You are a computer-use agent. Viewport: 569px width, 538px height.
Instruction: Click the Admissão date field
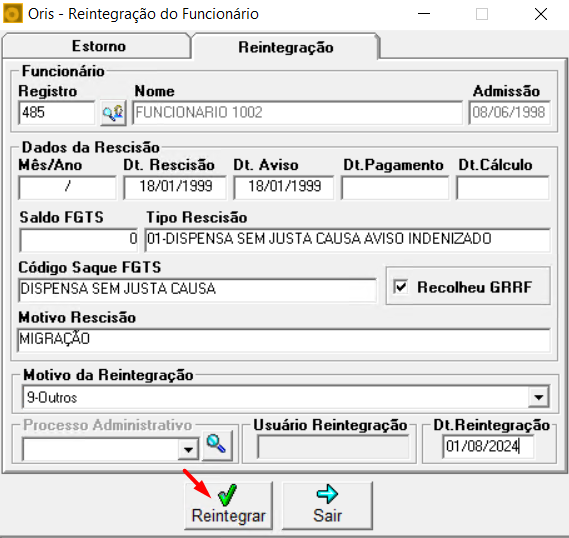[509, 112]
